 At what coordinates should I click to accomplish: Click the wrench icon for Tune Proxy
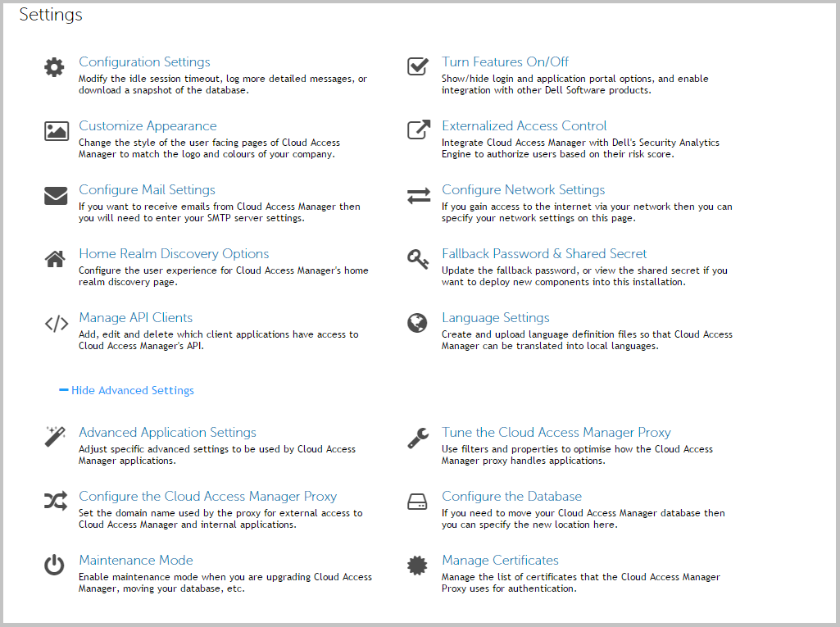coord(418,438)
